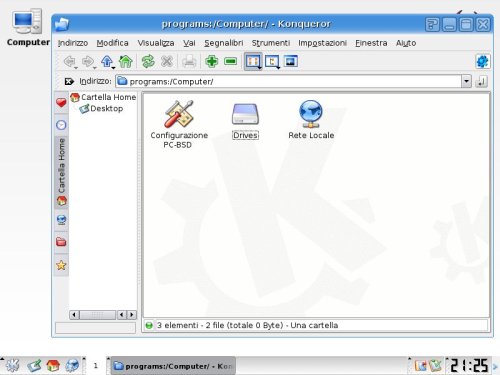Open Configurazione PC-BSD icon
This screenshot has height=375, width=500.
(x=179, y=124)
